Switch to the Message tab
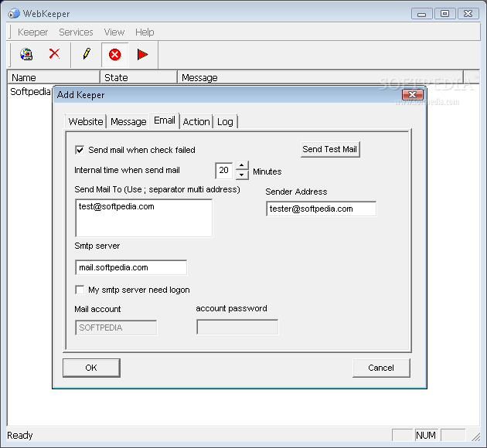The image size is (487, 448). click(x=128, y=121)
